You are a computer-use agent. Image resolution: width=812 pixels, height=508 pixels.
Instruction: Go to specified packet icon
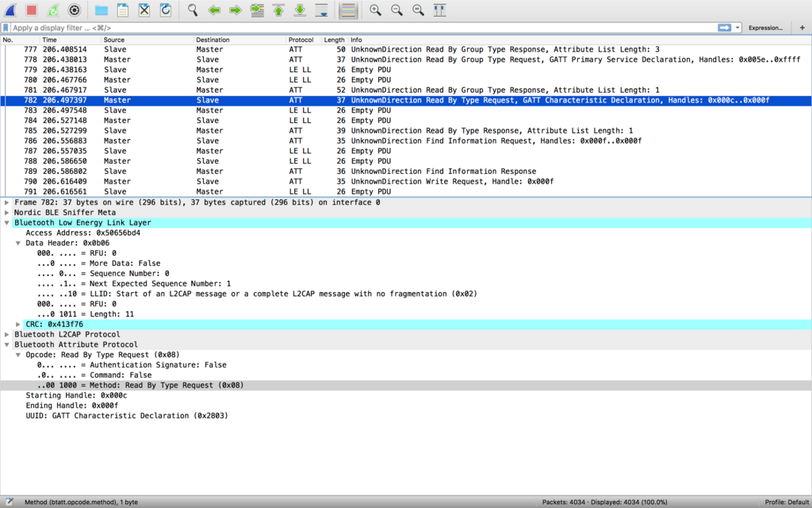[x=257, y=10]
